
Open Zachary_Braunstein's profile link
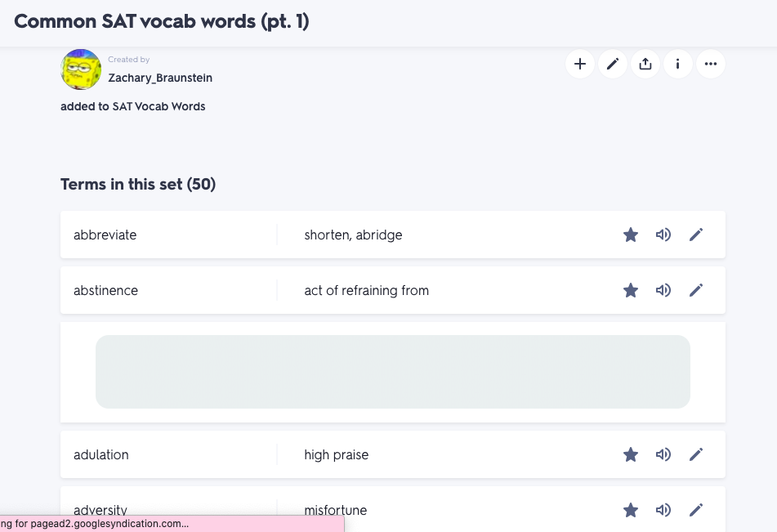[160, 78]
